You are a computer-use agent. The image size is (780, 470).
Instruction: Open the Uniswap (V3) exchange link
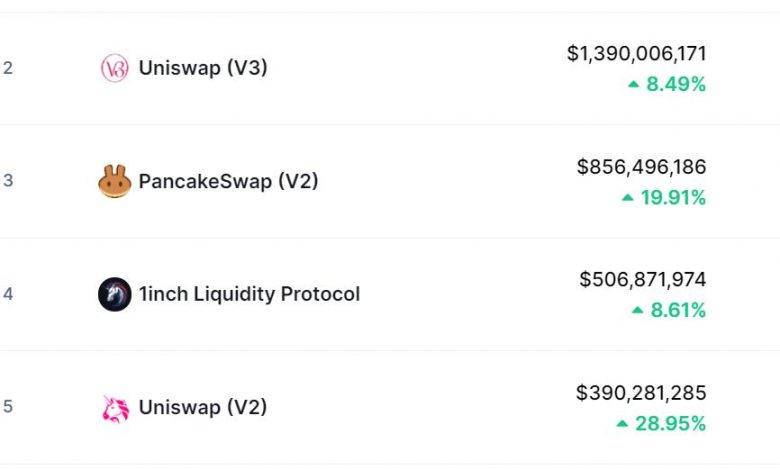point(203,68)
